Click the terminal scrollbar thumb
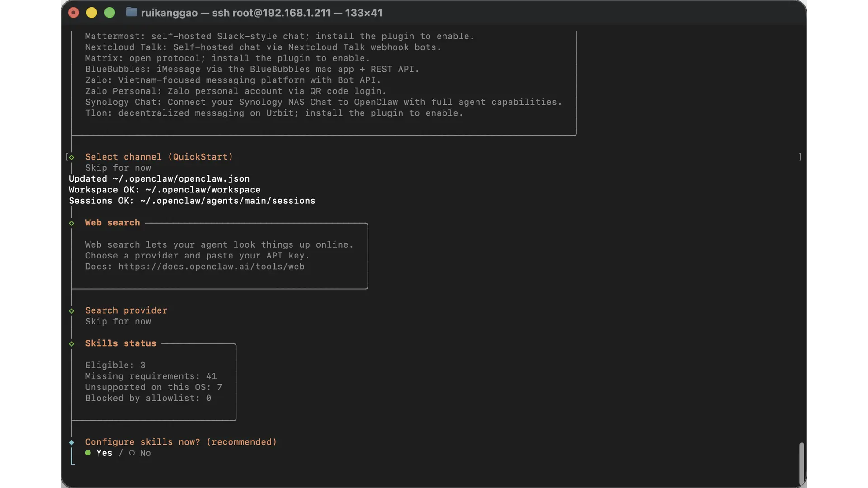The height and width of the screenshot is (488, 868). pyautogui.click(x=802, y=463)
